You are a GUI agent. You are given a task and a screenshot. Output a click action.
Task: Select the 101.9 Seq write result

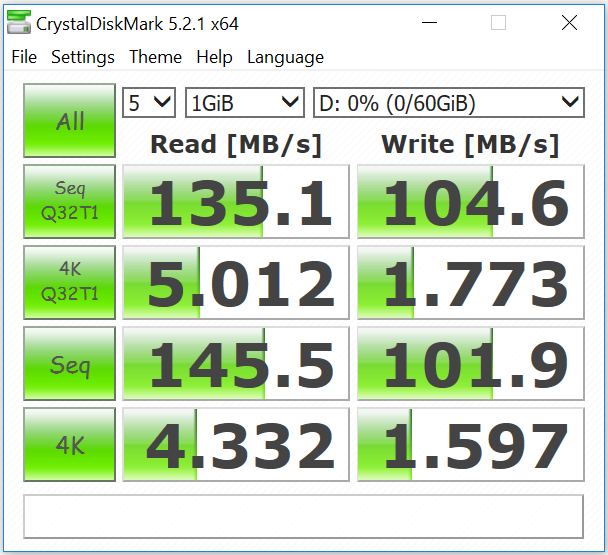pos(470,365)
